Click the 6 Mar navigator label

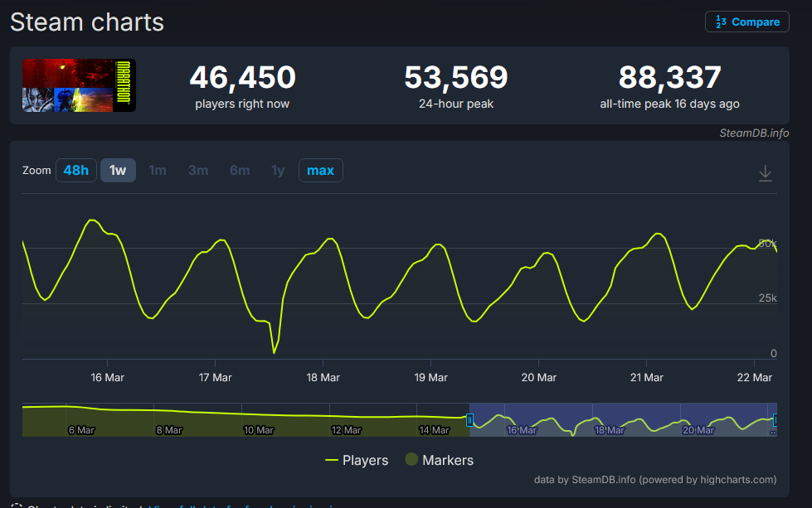coord(81,430)
